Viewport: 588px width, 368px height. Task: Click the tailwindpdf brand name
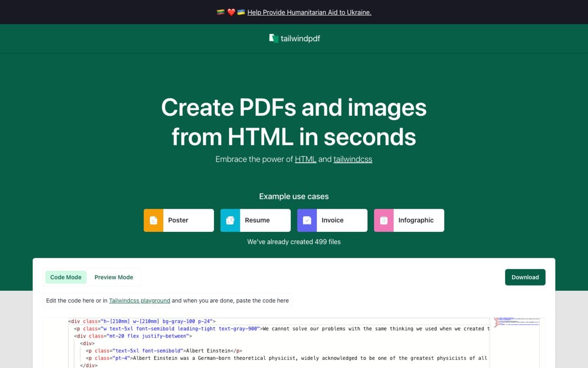tap(300, 38)
